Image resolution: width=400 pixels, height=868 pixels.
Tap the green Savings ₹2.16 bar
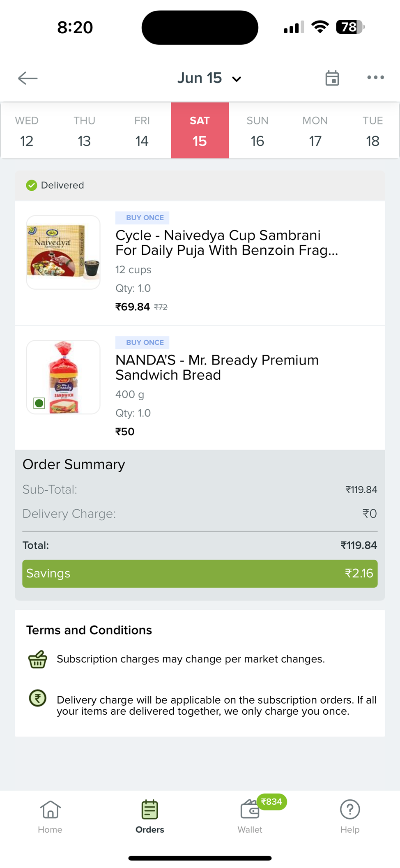coord(200,573)
